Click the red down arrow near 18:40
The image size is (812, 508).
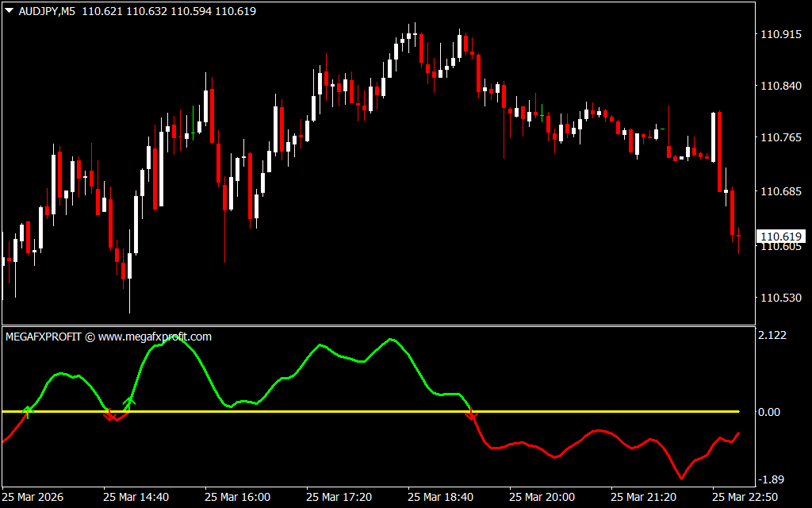pos(471,414)
